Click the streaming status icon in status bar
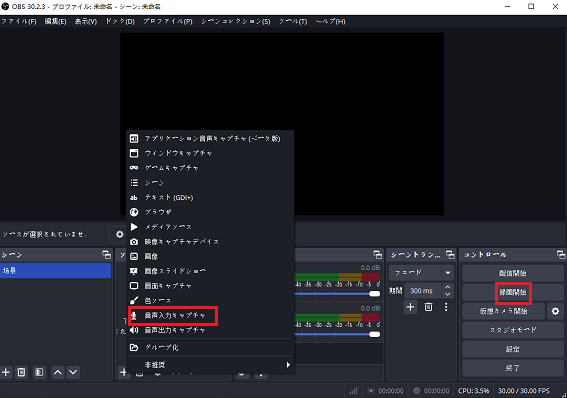This screenshot has height=398, width=567. [371, 391]
